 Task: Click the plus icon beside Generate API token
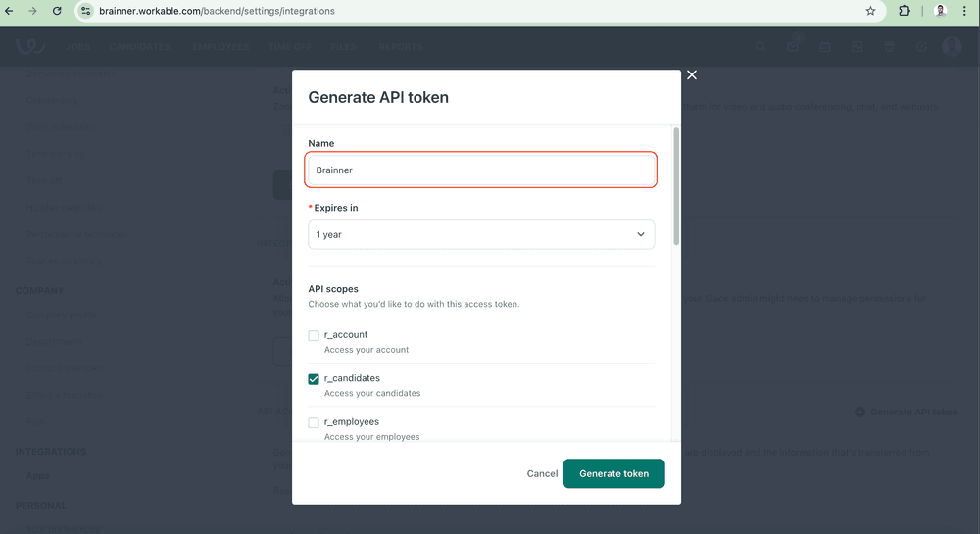coord(860,412)
